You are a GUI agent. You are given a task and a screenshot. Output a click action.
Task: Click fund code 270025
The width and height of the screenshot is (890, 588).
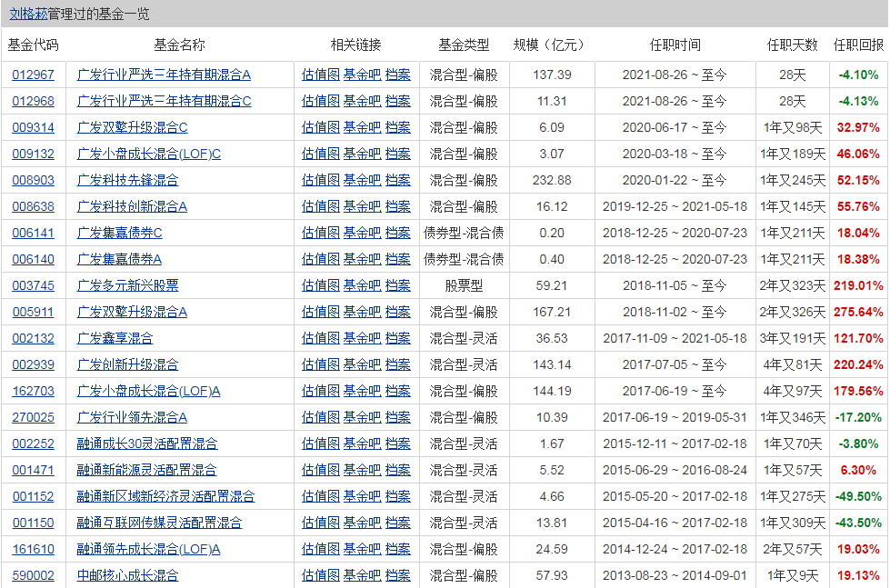[33, 417]
